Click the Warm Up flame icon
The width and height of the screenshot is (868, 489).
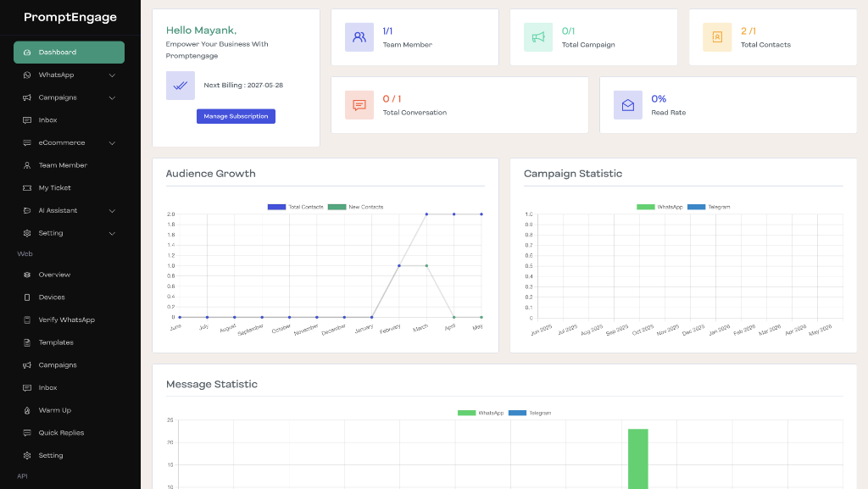(27, 410)
